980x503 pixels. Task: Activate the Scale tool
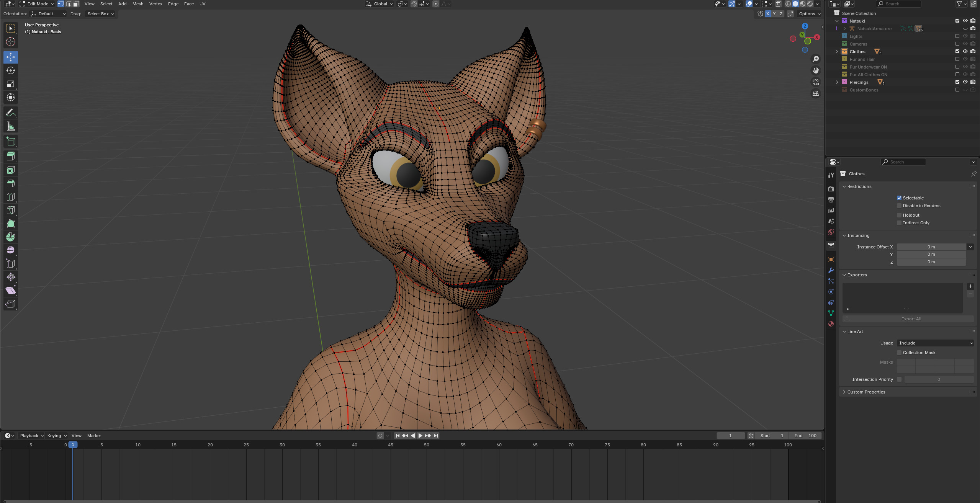[x=11, y=84]
